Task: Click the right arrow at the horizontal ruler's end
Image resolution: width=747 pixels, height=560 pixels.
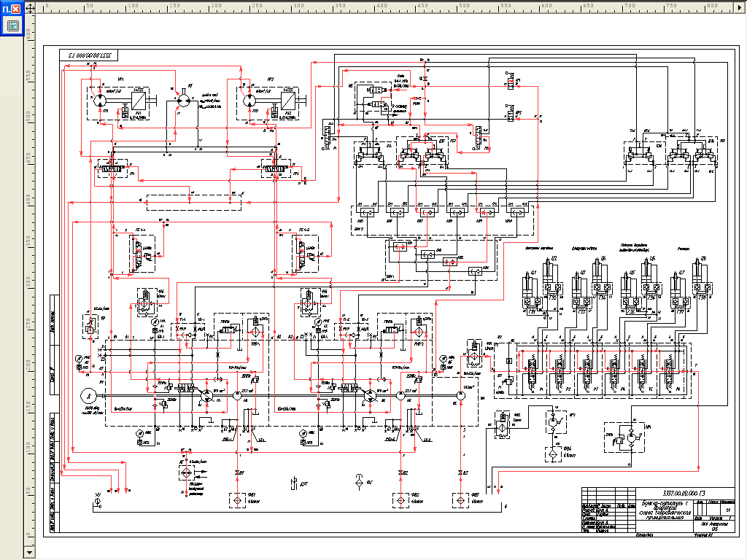Action: 740,7
